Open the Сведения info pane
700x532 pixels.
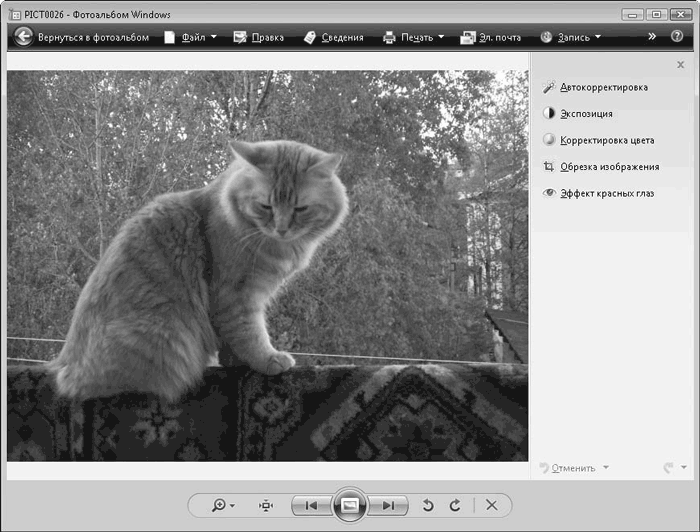point(333,38)
